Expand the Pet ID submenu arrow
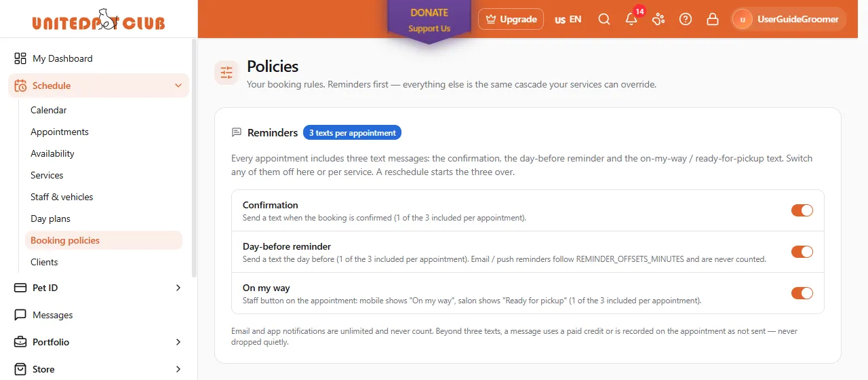 (x=178, y=288)
